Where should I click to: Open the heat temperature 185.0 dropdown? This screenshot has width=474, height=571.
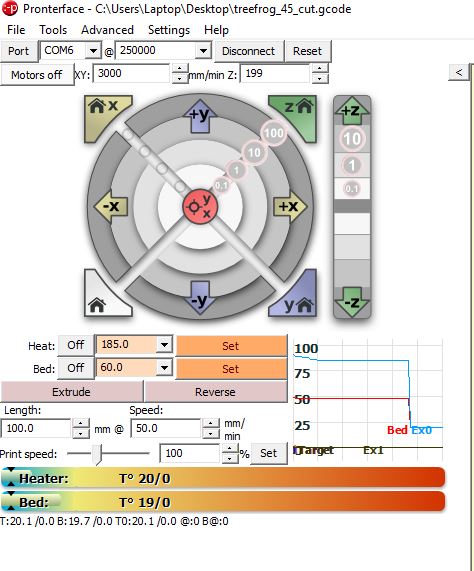165,344
